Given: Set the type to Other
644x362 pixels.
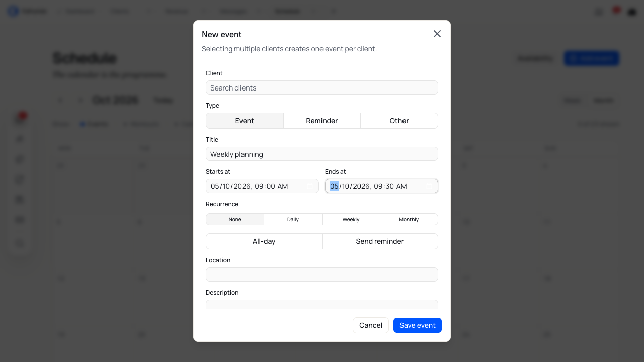Looking at the screenshot, I should (x=399, y=121).
